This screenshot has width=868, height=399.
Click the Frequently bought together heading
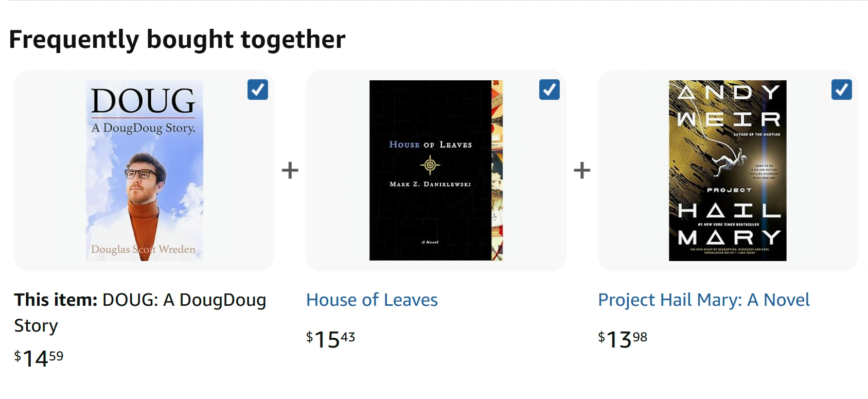[177, 39]
